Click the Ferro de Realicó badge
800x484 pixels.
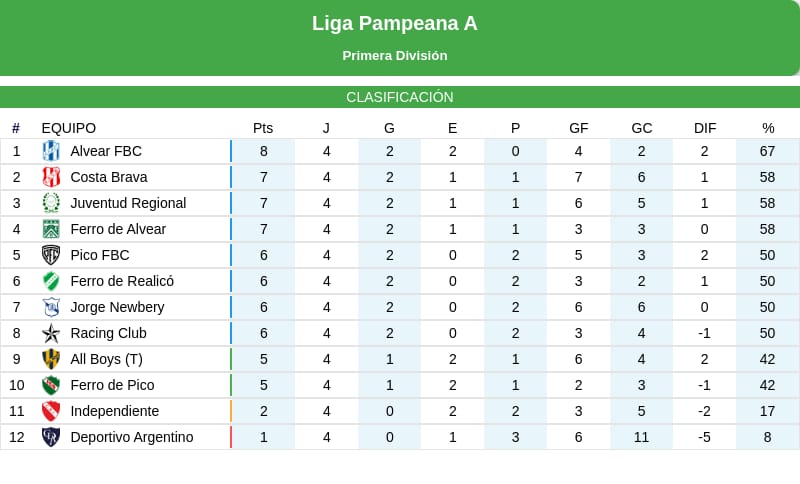pyautogui.click(x=51, y=281)
